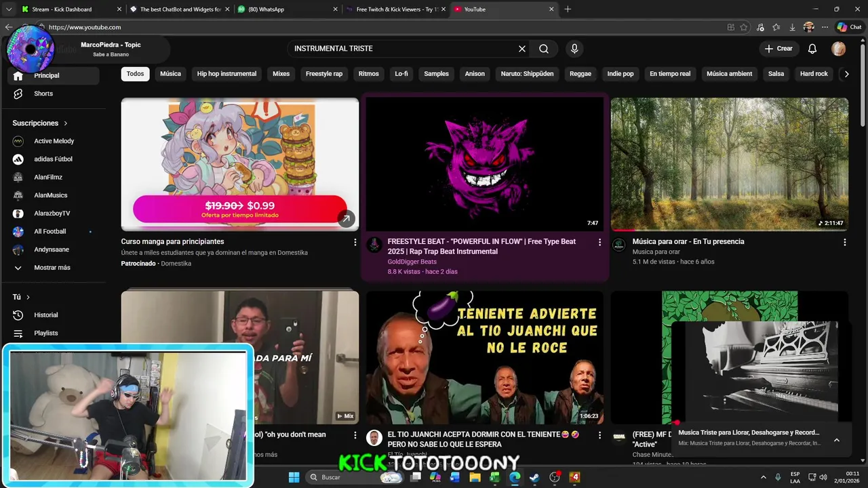Open YouTube notifications bell
The height and width of the screenshot is (488, 868).
point(812,49)
